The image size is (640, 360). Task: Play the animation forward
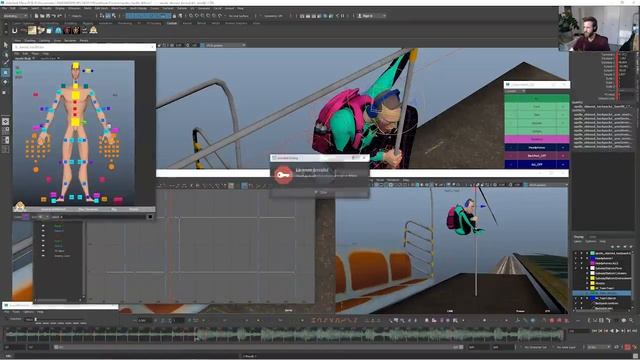[x=617, y=331]
